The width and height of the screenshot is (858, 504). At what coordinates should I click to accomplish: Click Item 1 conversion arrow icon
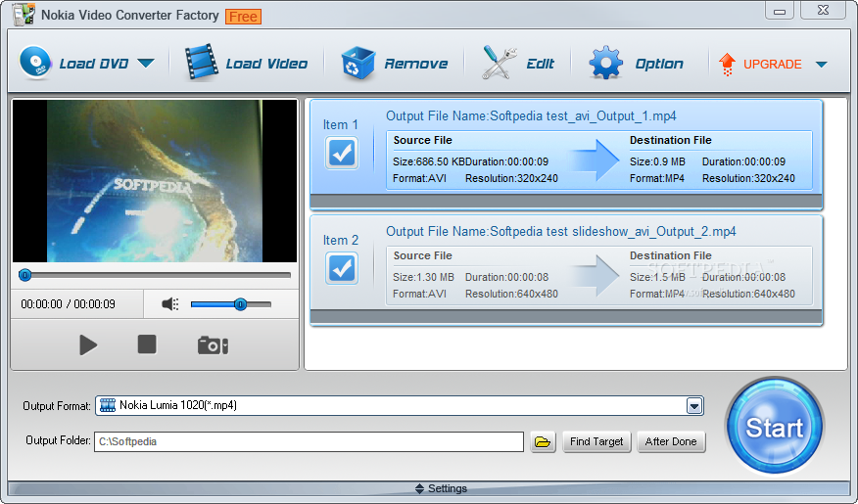tap(595, 160)
